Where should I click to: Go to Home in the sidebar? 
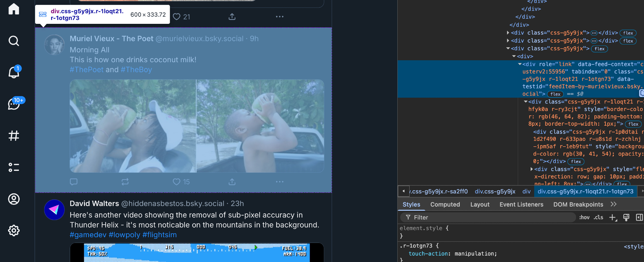tap(14, 9)
